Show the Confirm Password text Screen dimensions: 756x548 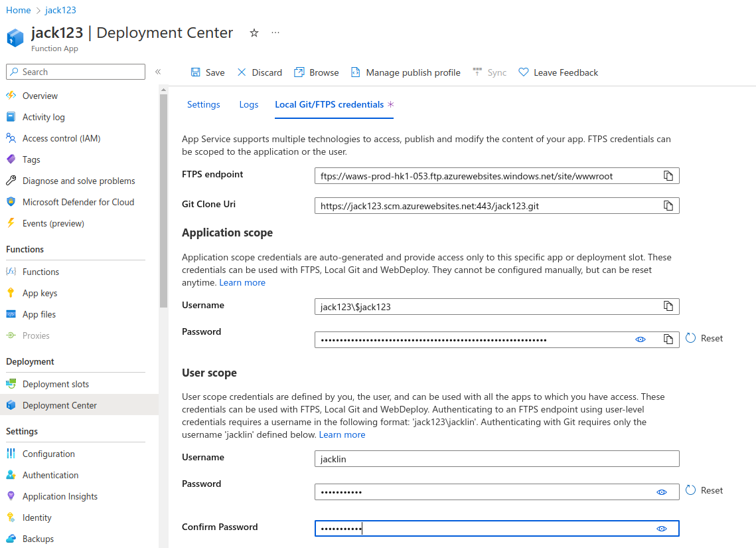[662, 528]
